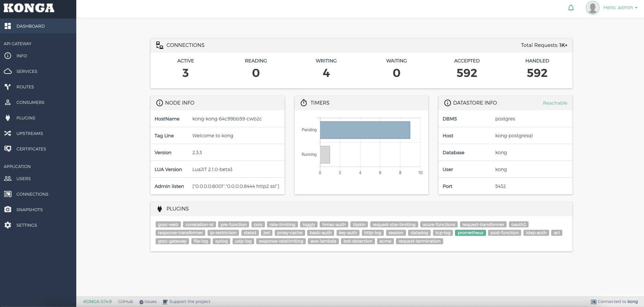The width and height of the screenshot is (644, 307).
Task: Click the jwt plugin tag
Action: [x=267, y=233]
